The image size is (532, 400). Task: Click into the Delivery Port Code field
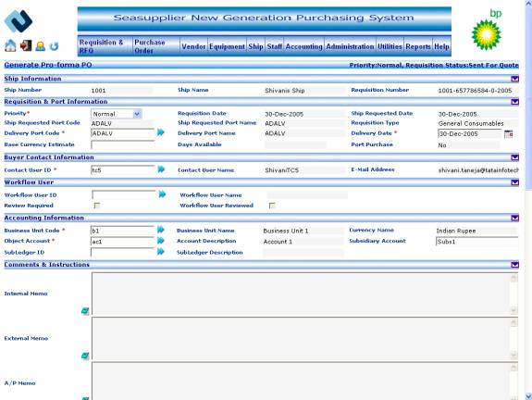pos(123,133)
